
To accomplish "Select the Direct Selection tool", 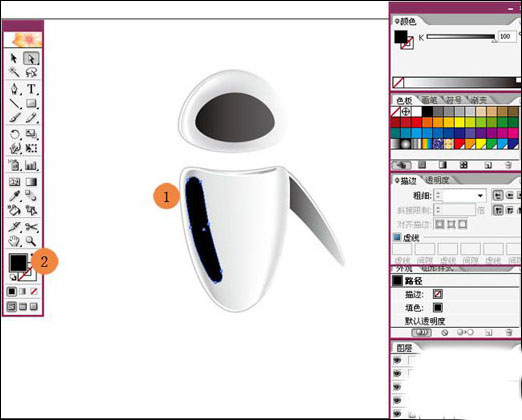I will click(x=31, y=58).
